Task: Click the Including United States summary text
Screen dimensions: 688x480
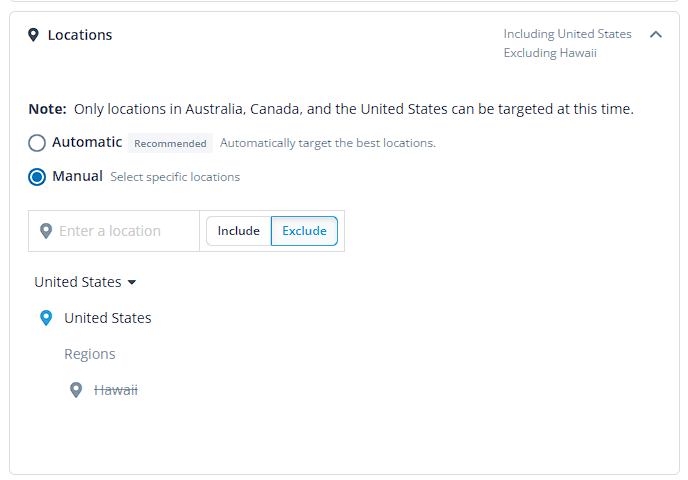Action: (567, 34)
